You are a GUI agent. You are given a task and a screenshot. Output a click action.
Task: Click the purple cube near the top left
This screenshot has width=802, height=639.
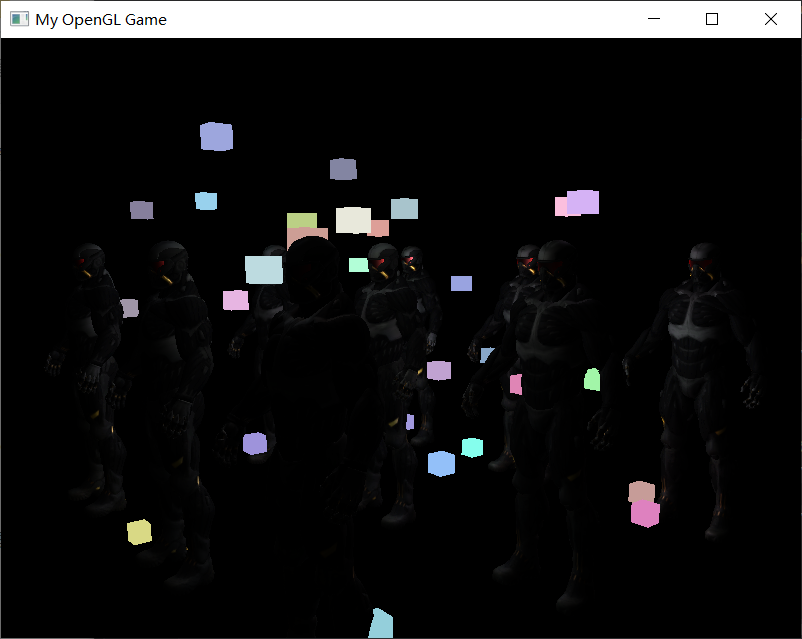click(216, 136)
